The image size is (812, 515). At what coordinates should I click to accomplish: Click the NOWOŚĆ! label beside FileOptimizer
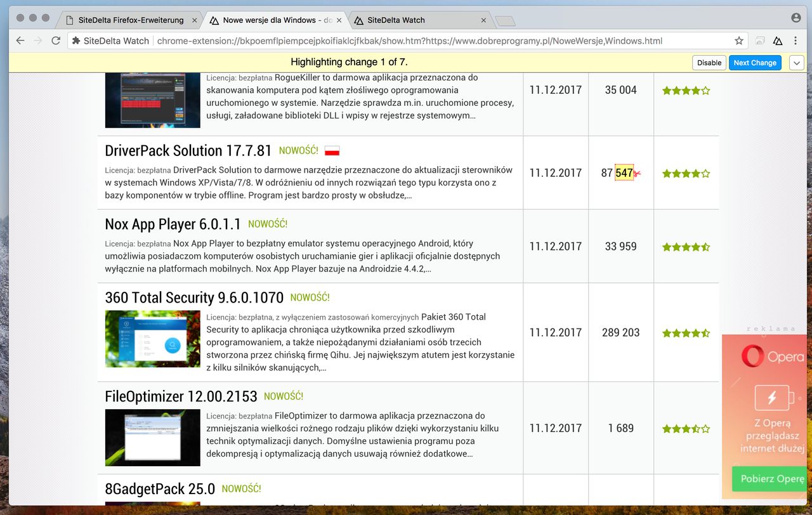point(284,396)
